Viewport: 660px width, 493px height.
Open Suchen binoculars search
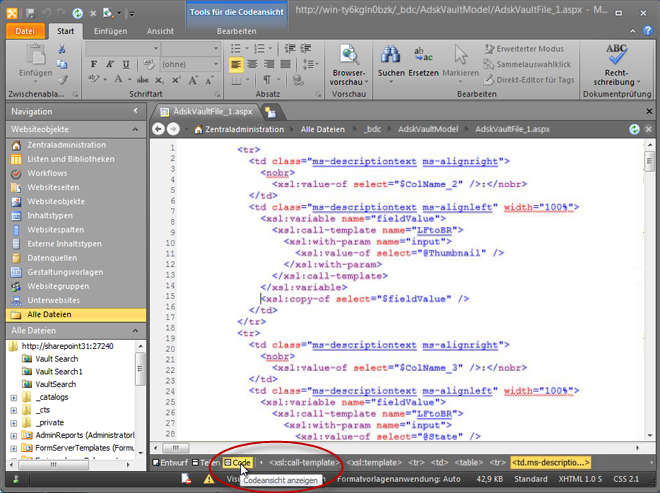391,62
